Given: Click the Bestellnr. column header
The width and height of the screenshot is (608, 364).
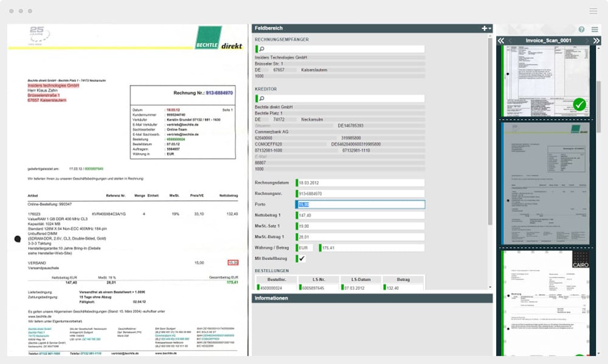Looking at the screenshot, I should [x=277, y=280].
